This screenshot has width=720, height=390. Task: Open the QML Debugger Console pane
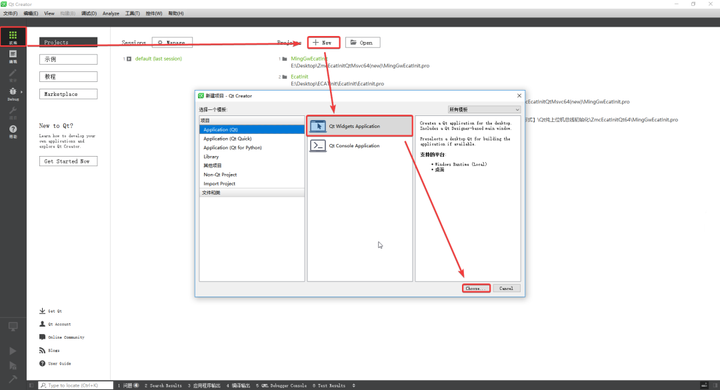pyautogui.click(x=281, y=385)
